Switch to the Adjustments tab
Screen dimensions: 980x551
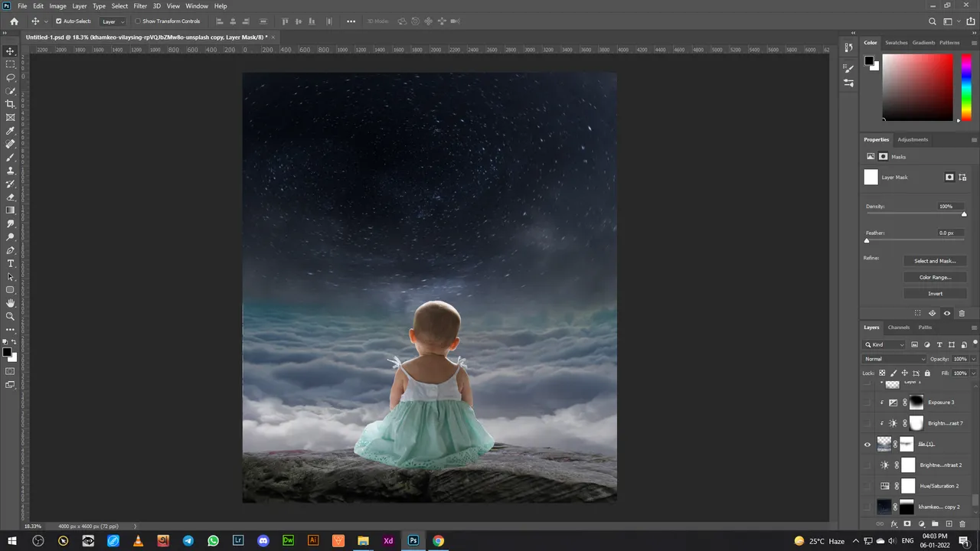(x=913, y=139)
